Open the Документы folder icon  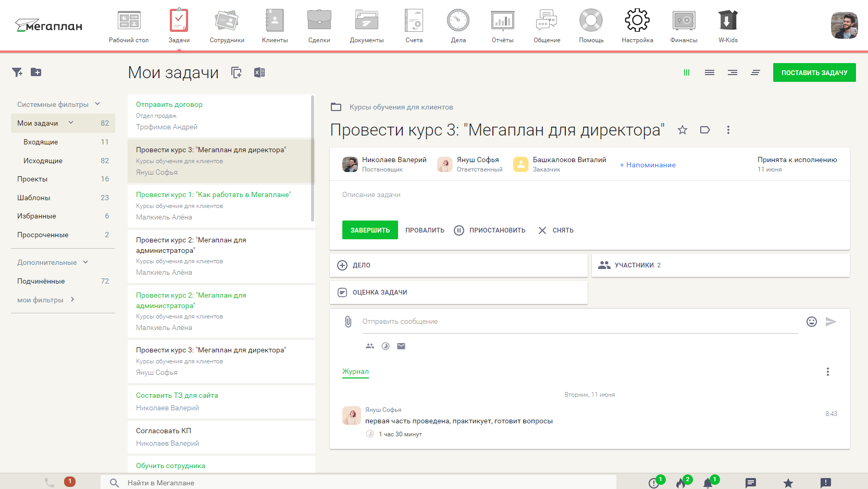[367, 21]
